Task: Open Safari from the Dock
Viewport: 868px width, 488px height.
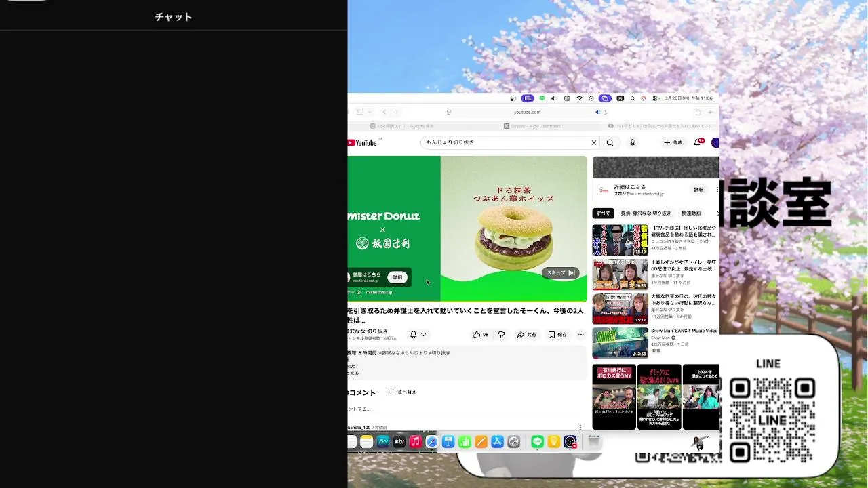Action: [432, 442]
